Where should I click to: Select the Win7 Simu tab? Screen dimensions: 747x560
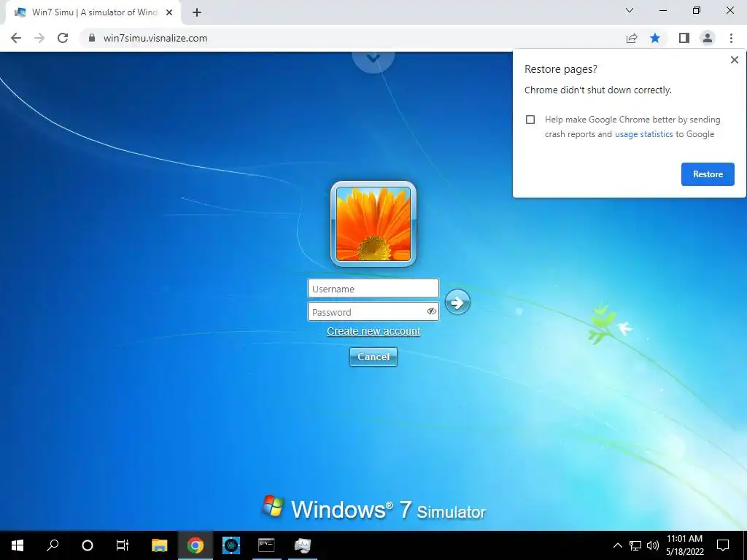click(93, 13)
